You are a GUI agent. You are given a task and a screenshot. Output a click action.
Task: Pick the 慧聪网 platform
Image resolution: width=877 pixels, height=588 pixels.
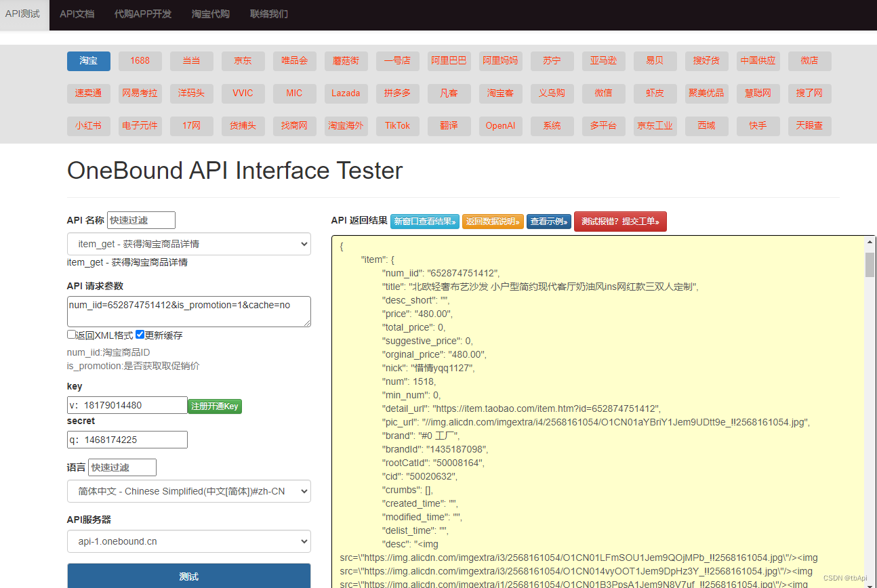[758, 93]
